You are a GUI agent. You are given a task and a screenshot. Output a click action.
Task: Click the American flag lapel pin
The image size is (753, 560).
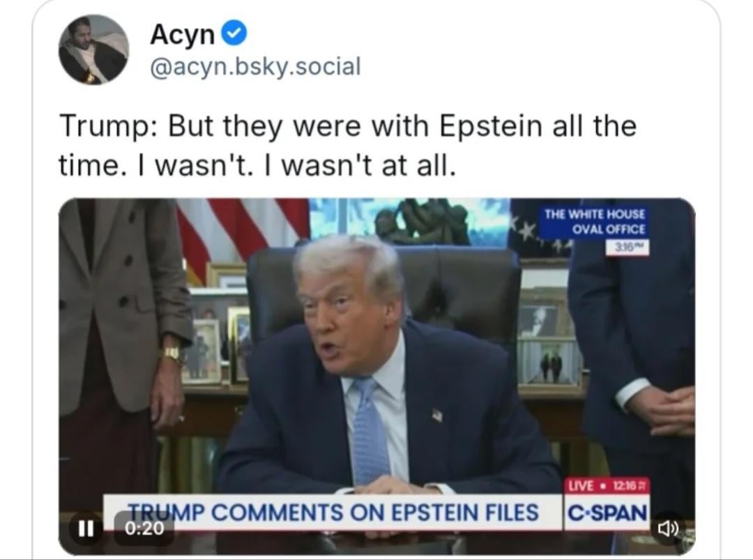[x=437, y=415]
